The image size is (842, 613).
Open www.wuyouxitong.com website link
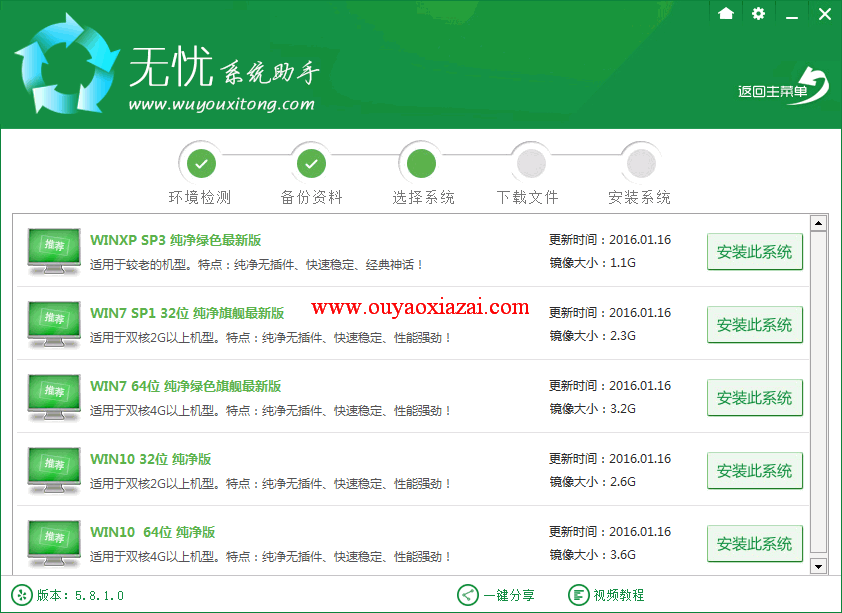(x=221, y=104)
